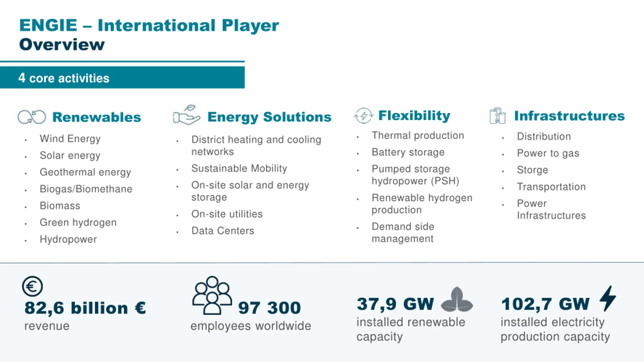Click the 'On-site utilities' bullet
The width and height of the screenshot is (644, 362).
click(x=227, y=214)
